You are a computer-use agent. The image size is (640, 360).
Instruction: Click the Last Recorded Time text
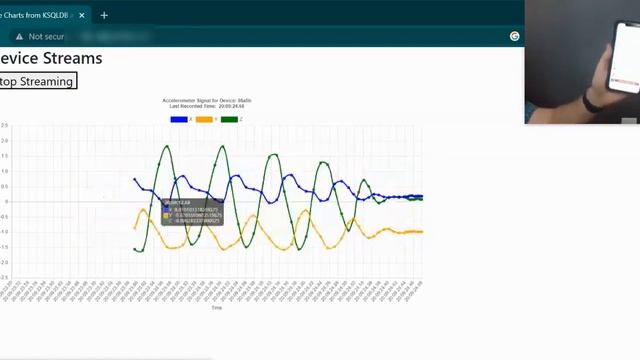[x=207, y=106]
